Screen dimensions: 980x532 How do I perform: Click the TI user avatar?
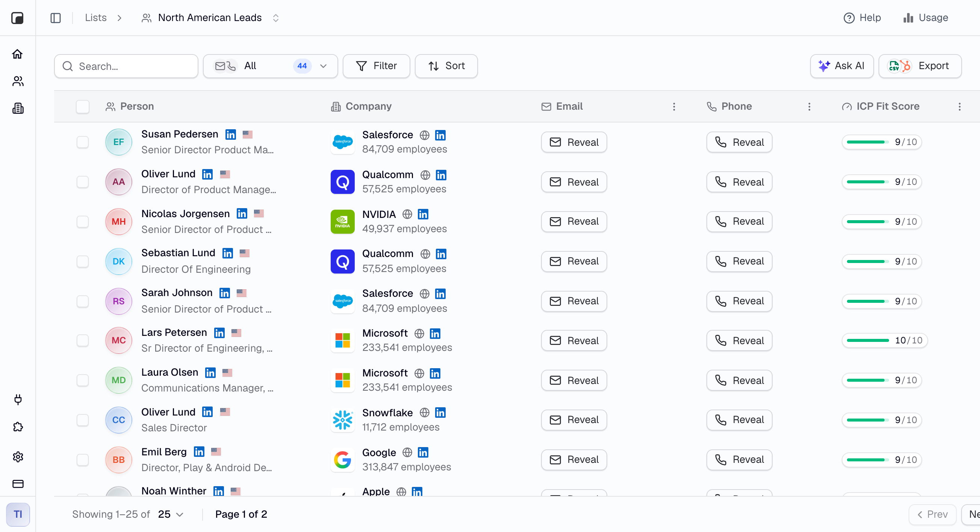(18, 514)
